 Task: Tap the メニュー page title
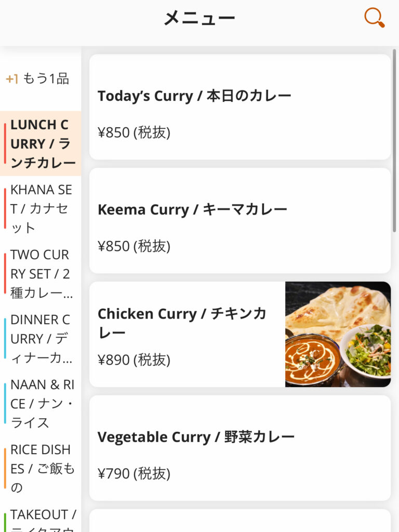[199, 18]
